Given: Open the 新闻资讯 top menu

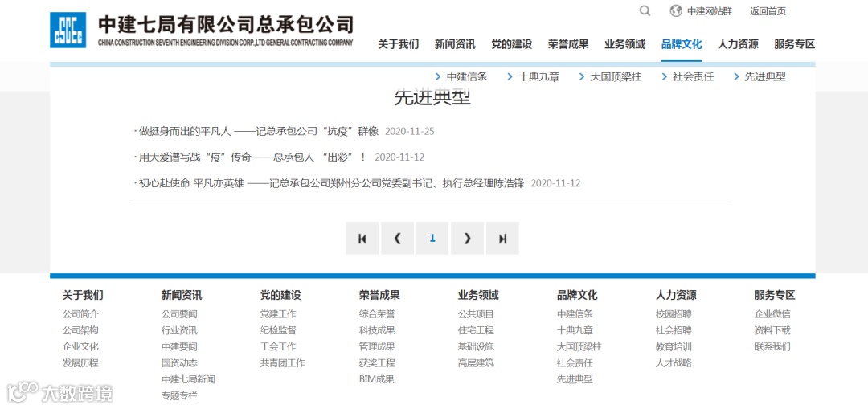Looking at the screenshot, I should point(455,44).
